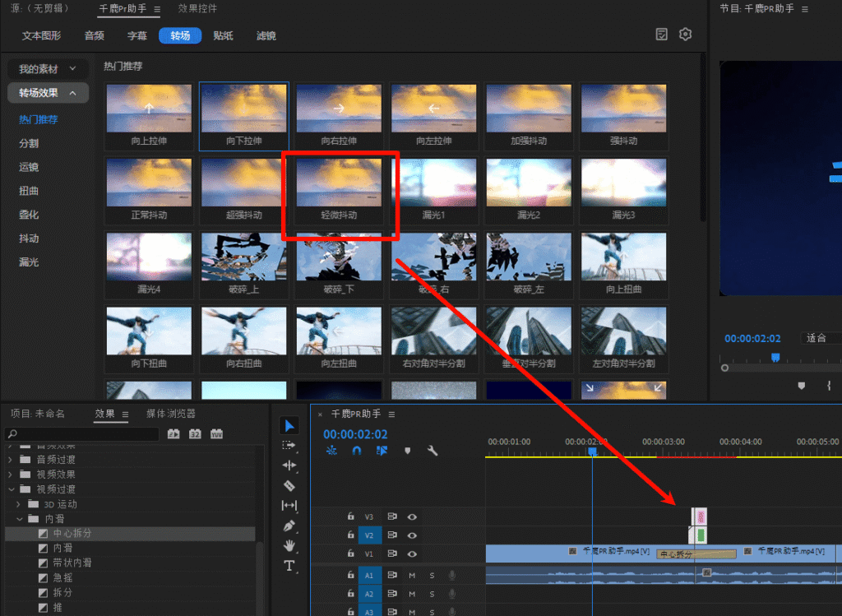Screen dimensions: 842x616
Task: Choose the Hand tool
Action: pos(289,545)
